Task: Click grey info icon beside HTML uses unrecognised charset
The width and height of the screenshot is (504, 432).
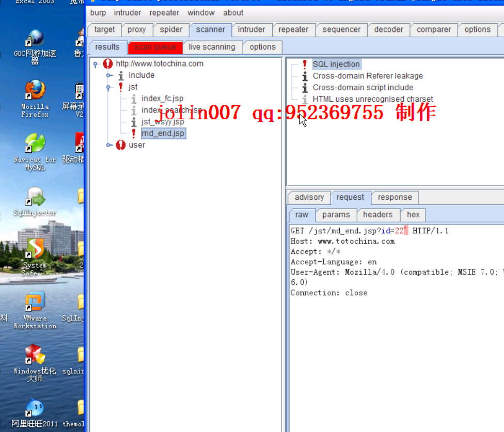Action: tap(305, 99)
